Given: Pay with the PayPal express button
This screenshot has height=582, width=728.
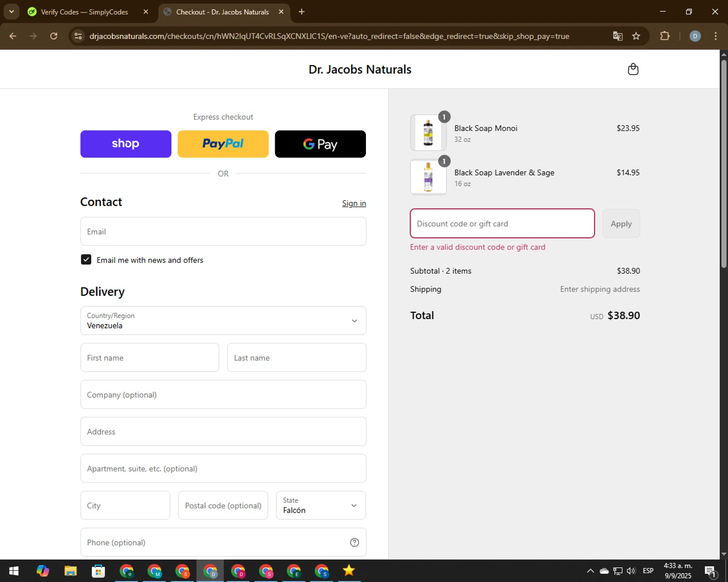Looking at the screenshot, I should [x=223, y=144].
